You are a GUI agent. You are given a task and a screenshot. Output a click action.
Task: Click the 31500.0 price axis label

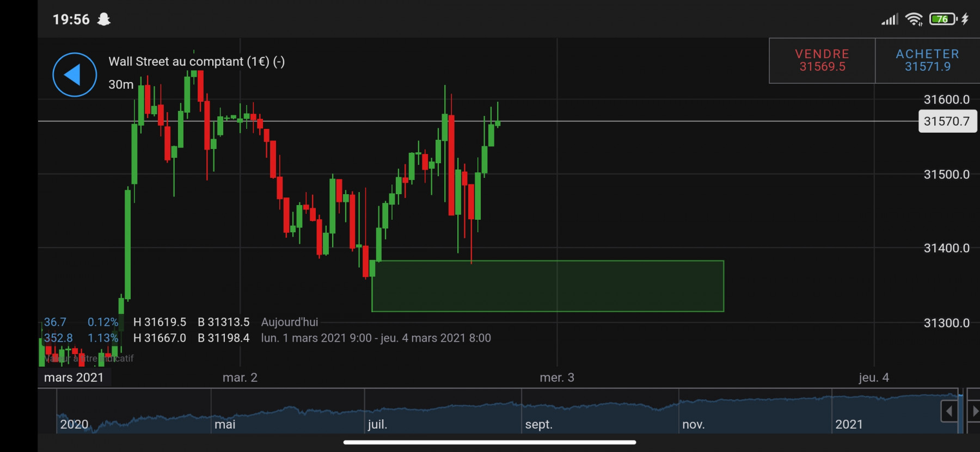pos(947,175)
